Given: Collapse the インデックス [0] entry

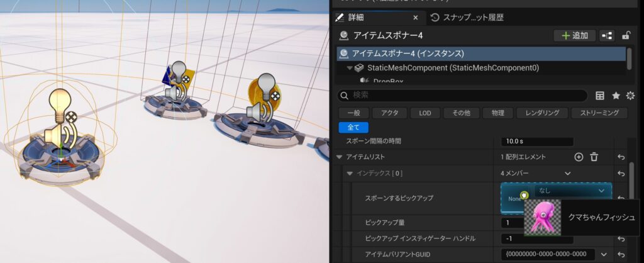Looking at the screenshot, I should click(x=350, y=173).
